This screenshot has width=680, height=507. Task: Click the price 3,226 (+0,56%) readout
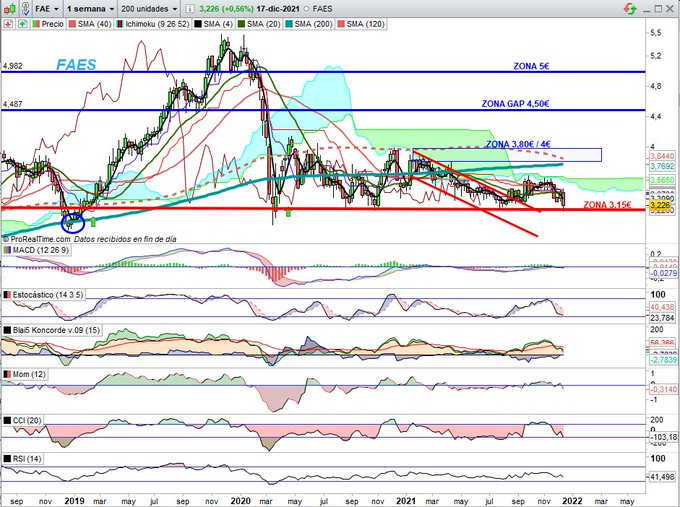(225, 9)
